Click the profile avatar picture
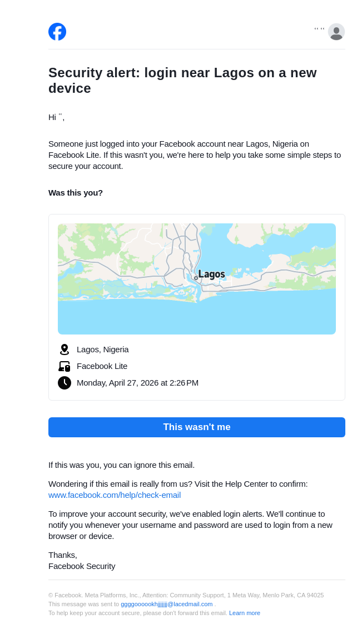 tap(336, 32)
